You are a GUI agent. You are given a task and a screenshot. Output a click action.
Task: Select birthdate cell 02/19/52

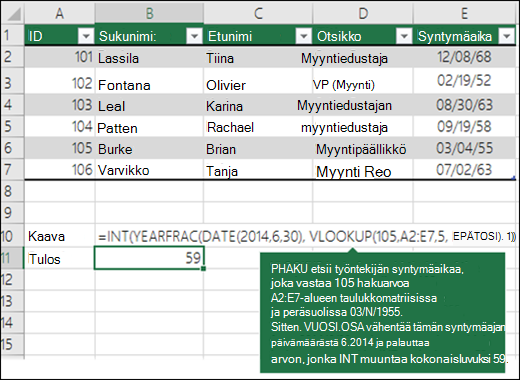(464, 81)
